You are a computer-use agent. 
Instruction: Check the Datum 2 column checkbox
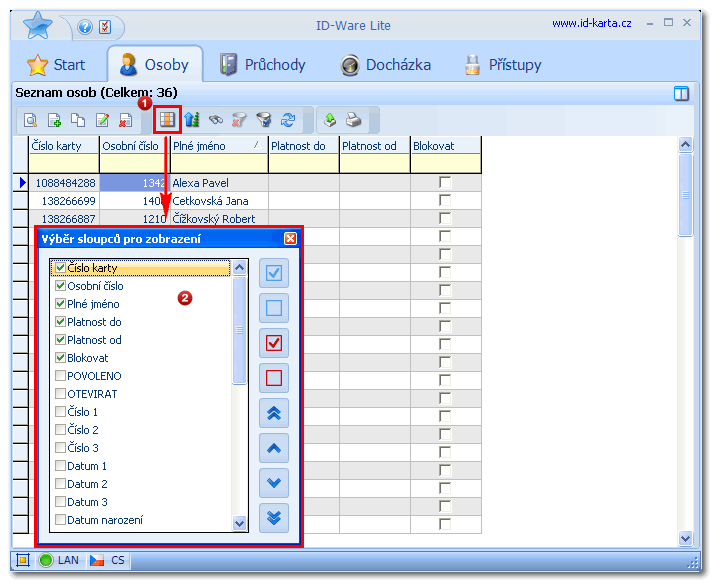pos(60,483)
